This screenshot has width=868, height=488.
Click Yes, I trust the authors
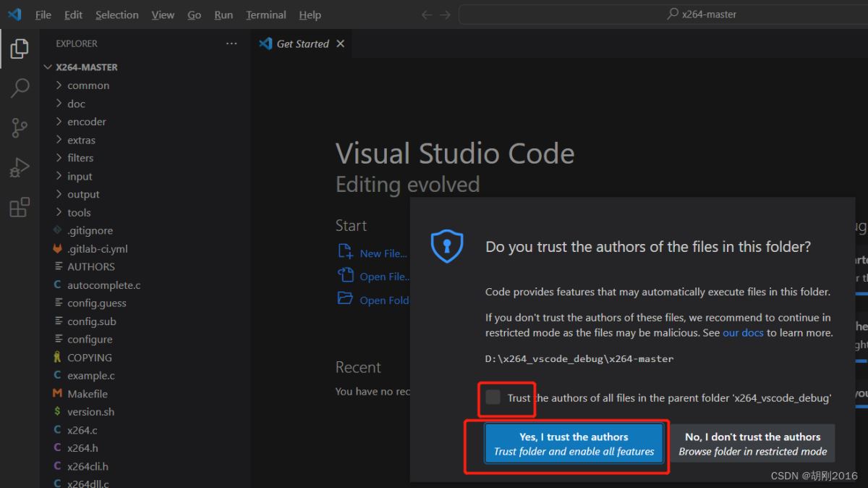point(574,443)
